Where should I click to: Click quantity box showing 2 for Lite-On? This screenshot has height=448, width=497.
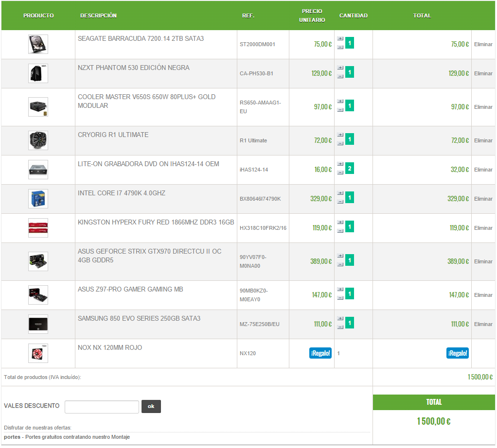pyautogui.click(x=350, y=169)
